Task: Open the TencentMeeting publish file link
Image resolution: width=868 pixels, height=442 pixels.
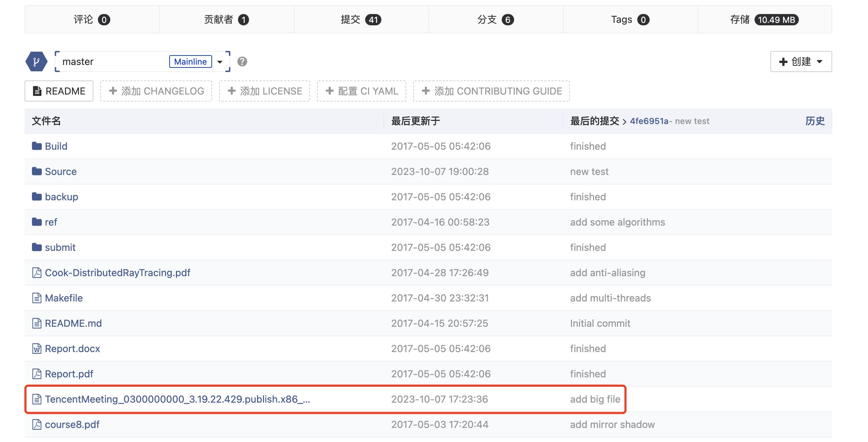Action: click(177, 399)
